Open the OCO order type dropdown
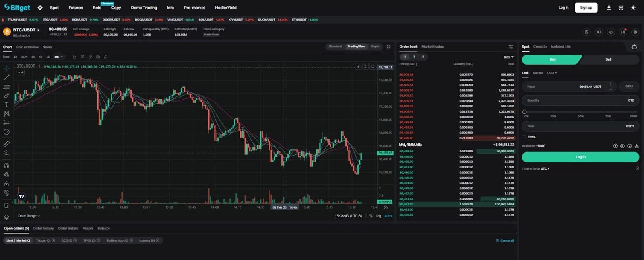The width and height of the screenshot is (644, 260). pos(552,73)
